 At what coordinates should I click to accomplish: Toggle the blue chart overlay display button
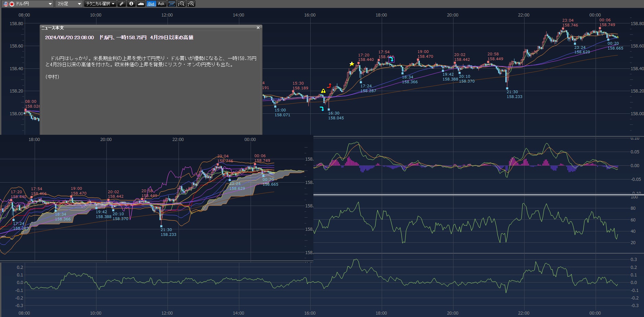click(172, 4)
